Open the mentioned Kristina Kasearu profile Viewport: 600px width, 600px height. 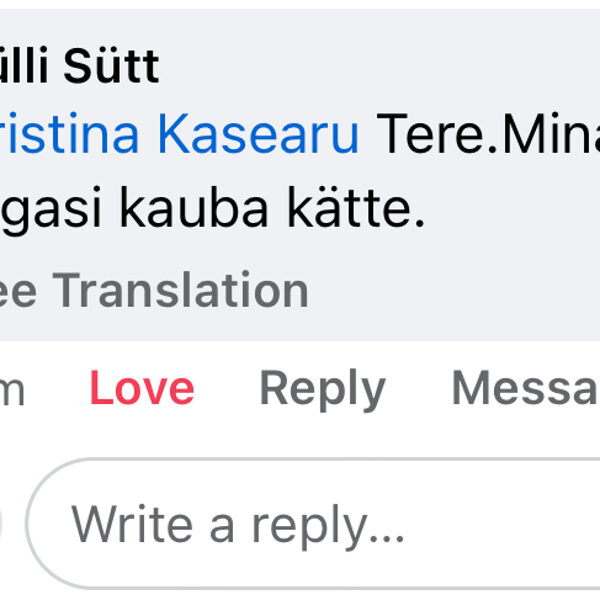point(178,136)
